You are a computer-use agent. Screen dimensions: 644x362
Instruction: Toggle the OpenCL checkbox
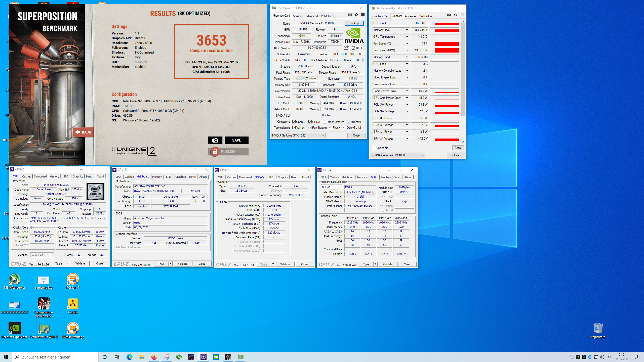pyautogui.click(x=294, y=122)
